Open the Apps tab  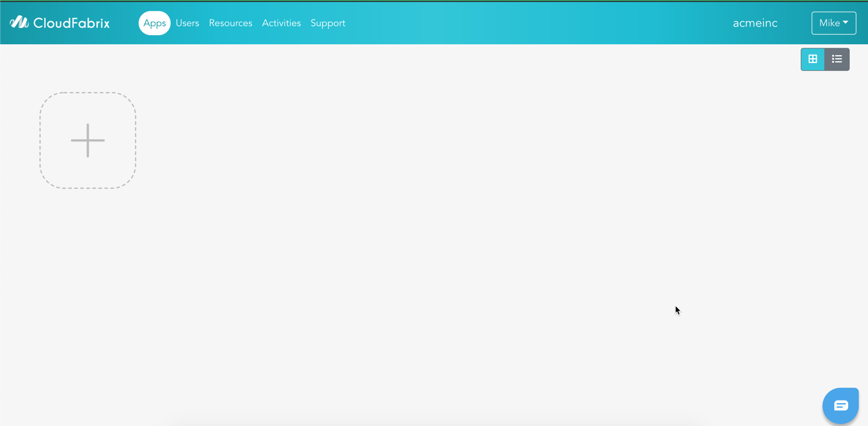tap(154, 23)
